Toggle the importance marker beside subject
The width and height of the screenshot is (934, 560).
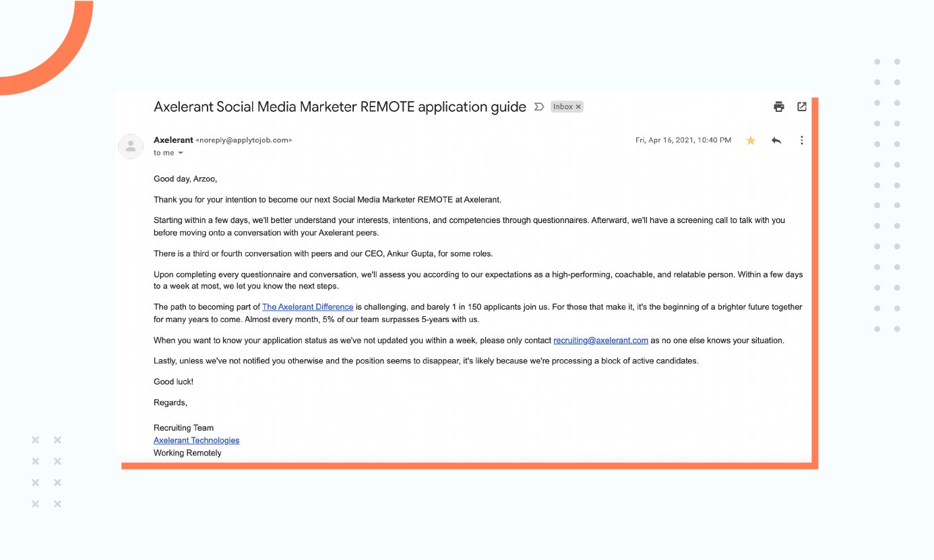(x=539, y=106)
